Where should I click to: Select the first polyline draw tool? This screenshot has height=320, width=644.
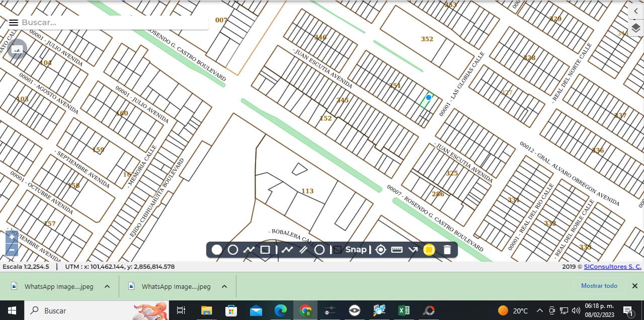click(249, 250)
